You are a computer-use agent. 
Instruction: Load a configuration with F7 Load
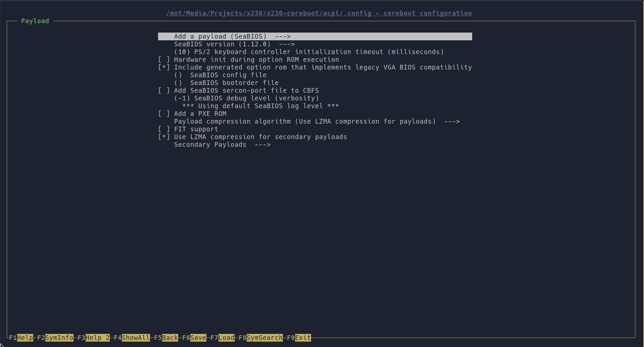(x=222, y=338)
